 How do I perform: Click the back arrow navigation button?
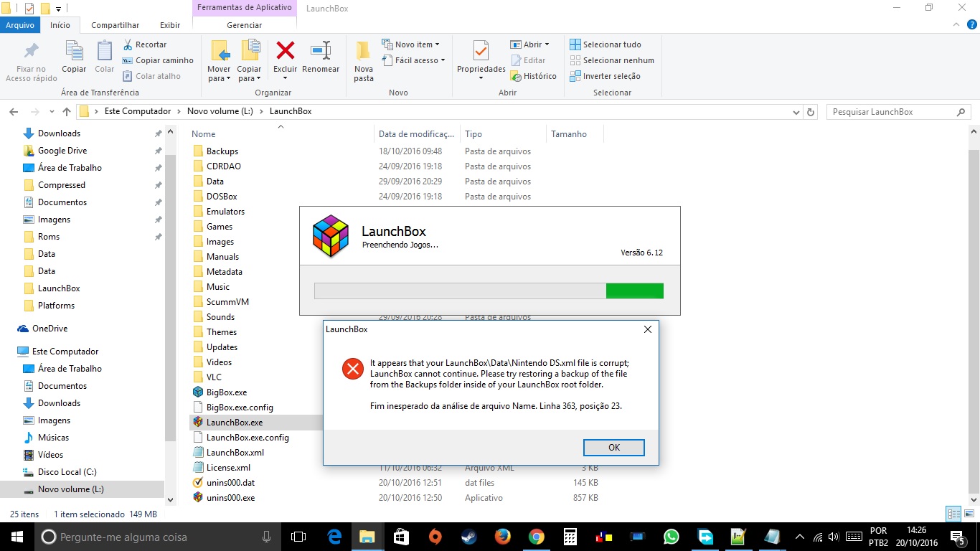tap(14, 112)
